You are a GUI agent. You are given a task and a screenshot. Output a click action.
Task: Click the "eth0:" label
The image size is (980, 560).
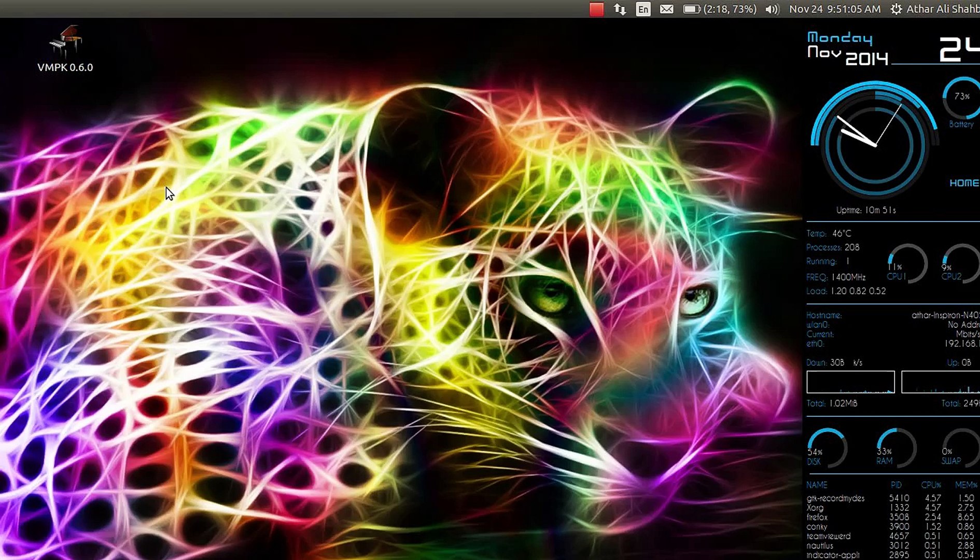click(x=815, y=343)
